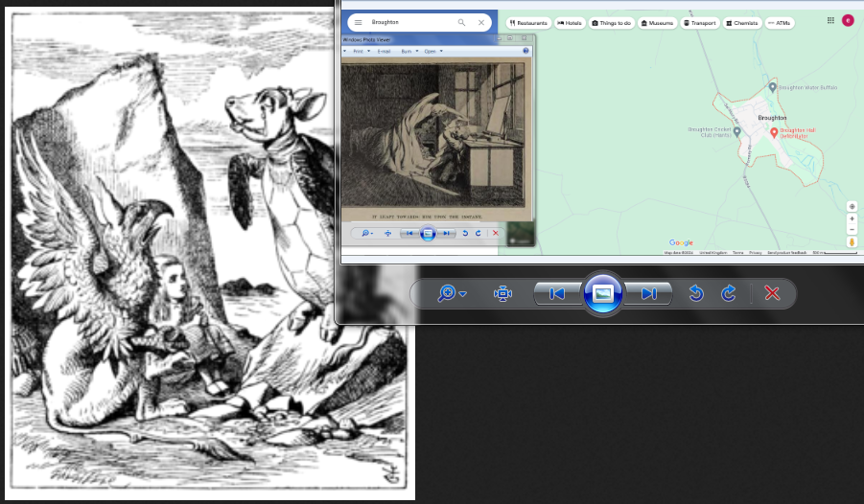Go to next image with large button
The image size is (864, 504).
pyautogui.click(x=648, y=293)
